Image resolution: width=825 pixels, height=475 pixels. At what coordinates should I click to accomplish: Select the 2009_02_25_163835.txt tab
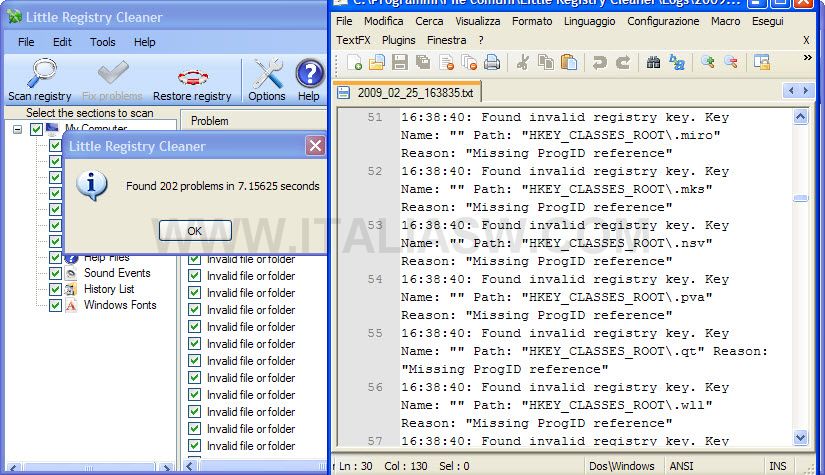(408, 93)
